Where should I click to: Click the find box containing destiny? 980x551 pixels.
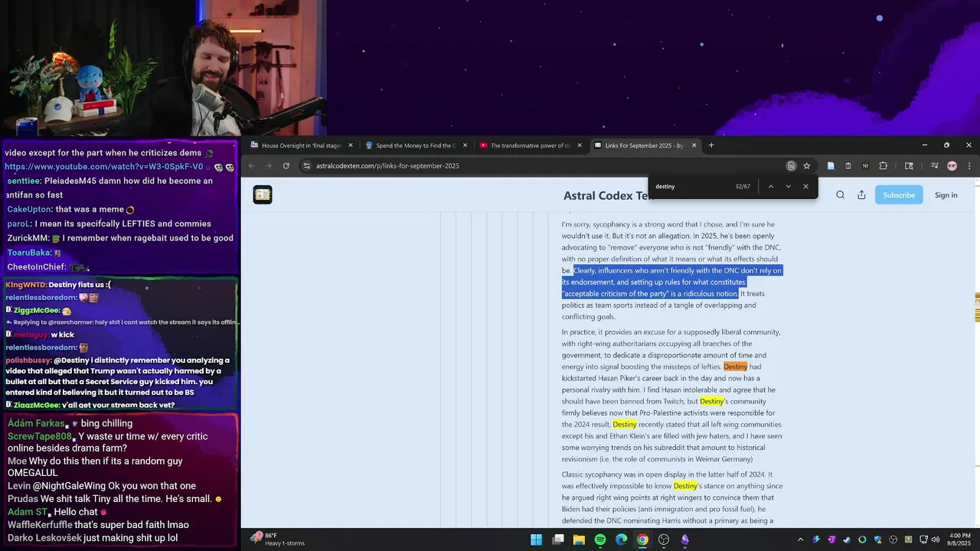click(x=689, y=187)
